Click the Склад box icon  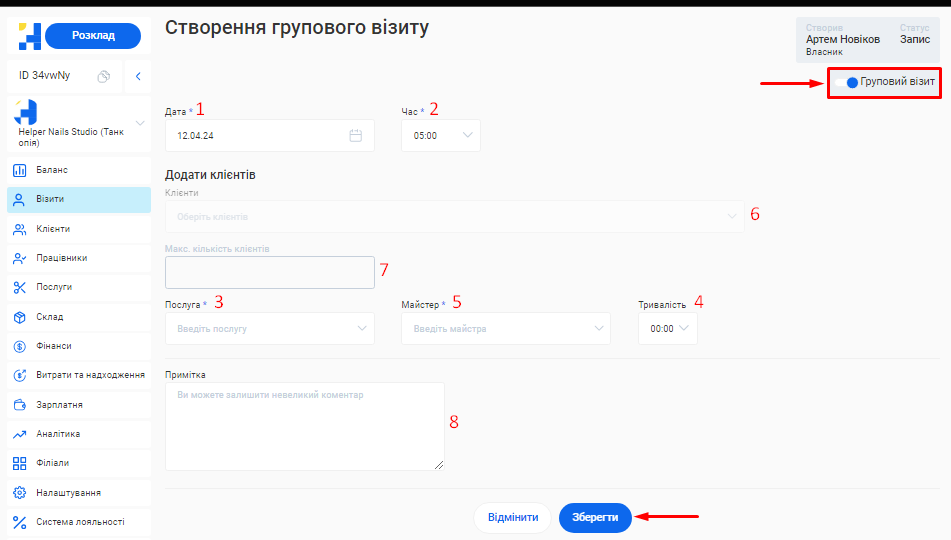click(x=19, y=317)
